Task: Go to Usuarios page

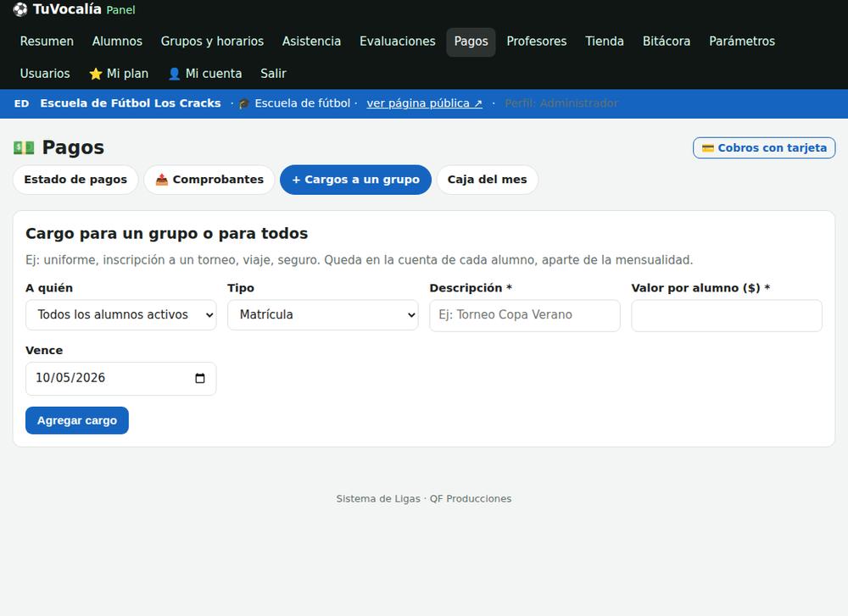Action: [45, 74]
